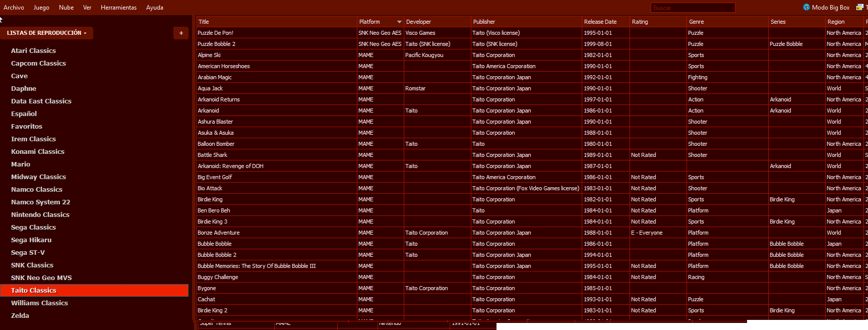Open the Herramientas menu

(118, 8)
